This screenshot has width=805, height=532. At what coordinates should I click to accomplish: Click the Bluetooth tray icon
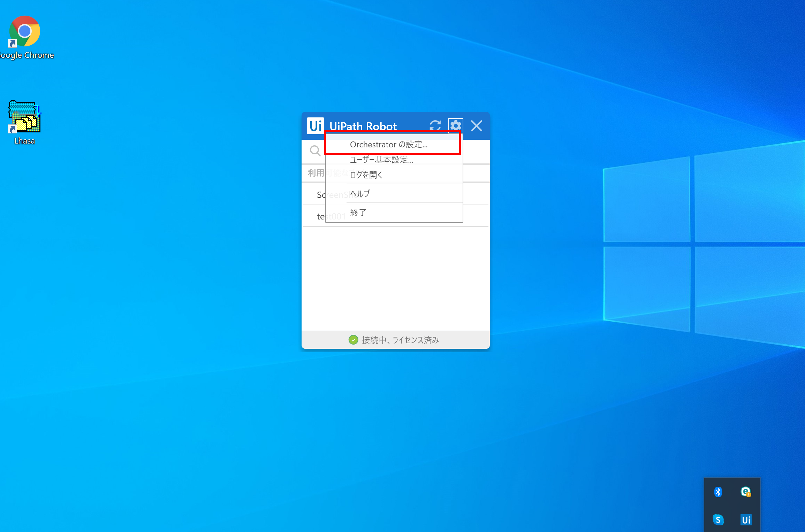718,492
